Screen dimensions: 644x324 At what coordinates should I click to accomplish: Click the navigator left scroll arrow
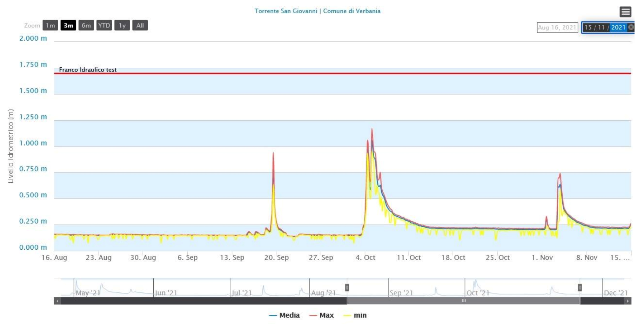coord(57,301)
